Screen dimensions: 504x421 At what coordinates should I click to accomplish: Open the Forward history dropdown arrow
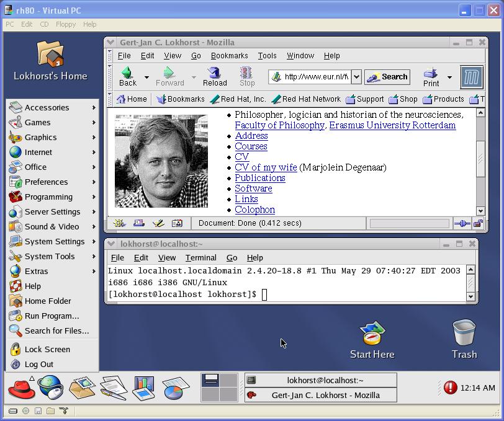pyautogui.click(x=194, y=77)
